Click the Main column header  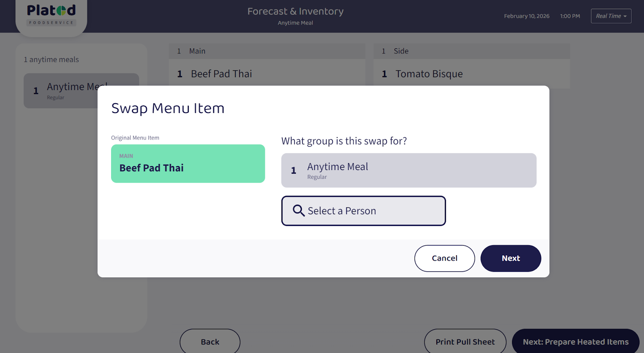point(197,51)
